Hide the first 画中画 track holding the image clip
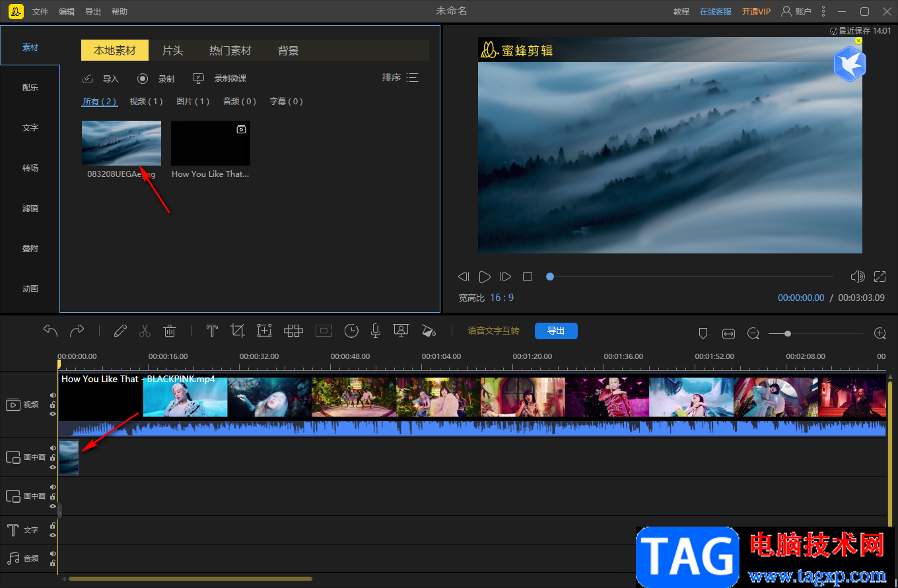The image size is (898, 588). click(53, 467)
